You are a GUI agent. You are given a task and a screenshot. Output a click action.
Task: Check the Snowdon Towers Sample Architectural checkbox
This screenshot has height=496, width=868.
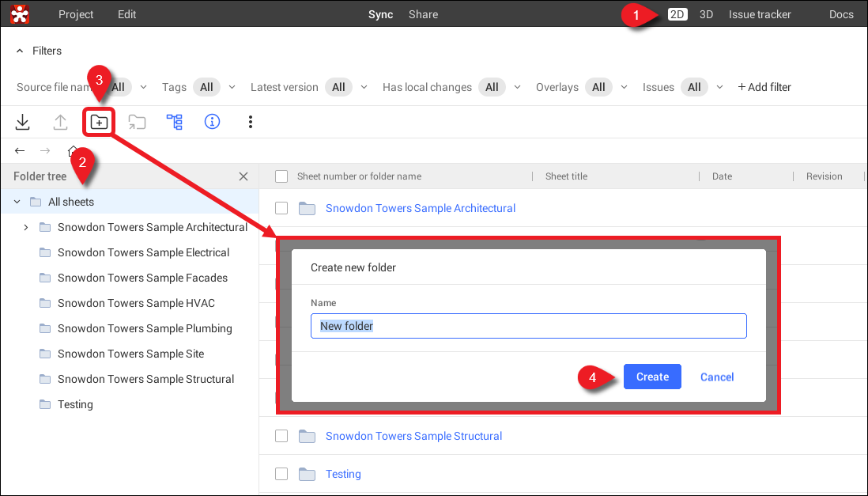(x=281, y=208)
